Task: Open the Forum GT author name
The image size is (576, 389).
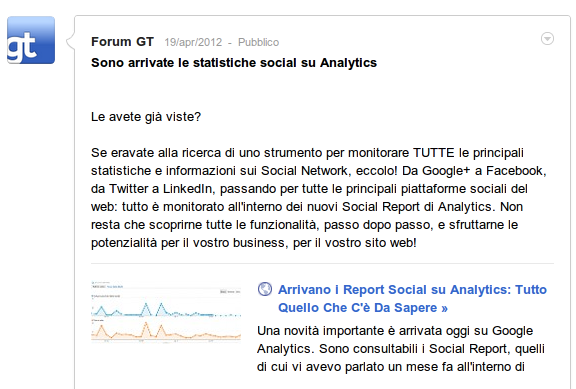Action: tap(122, 42)
